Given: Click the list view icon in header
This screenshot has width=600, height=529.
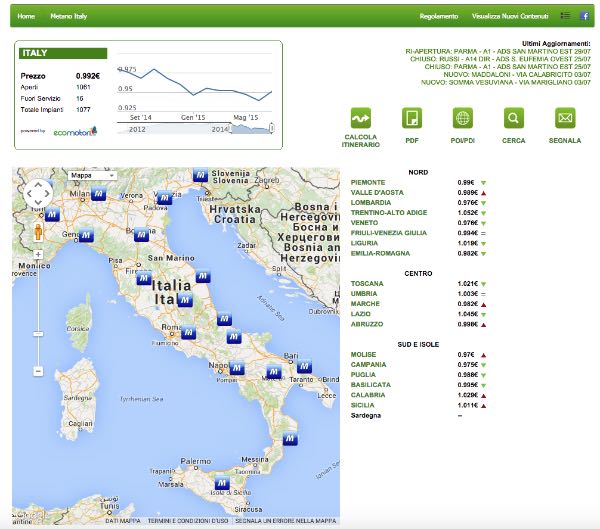Looking at the screenshot, I should pyautogui.click(x=566, y=16).
